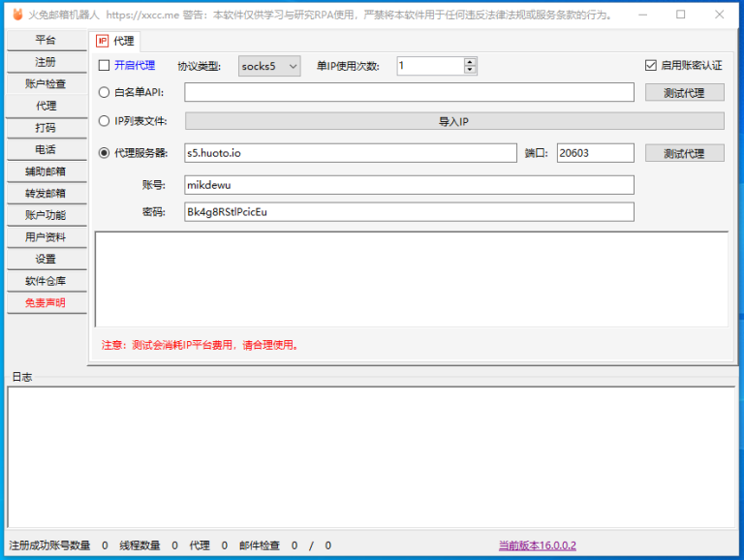Click the 协议类型 label
The height and width of the screenshot is (560, 744).
(200, 66)
